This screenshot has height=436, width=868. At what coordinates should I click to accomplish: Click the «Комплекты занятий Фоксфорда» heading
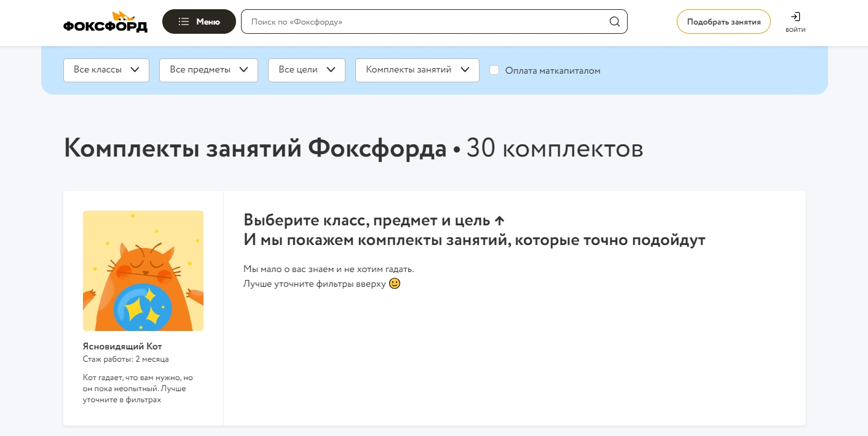point(255,149)
